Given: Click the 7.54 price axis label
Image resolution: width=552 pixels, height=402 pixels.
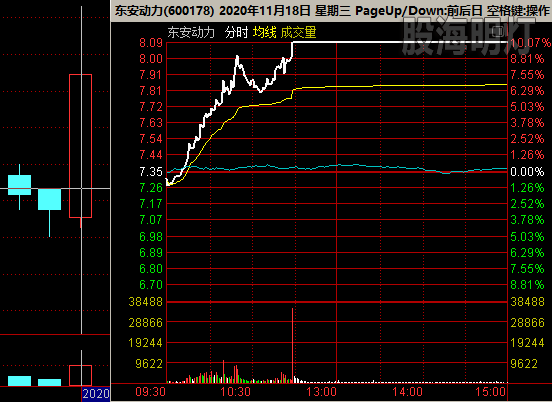Looking at the screenshot, I should (151, 139).
